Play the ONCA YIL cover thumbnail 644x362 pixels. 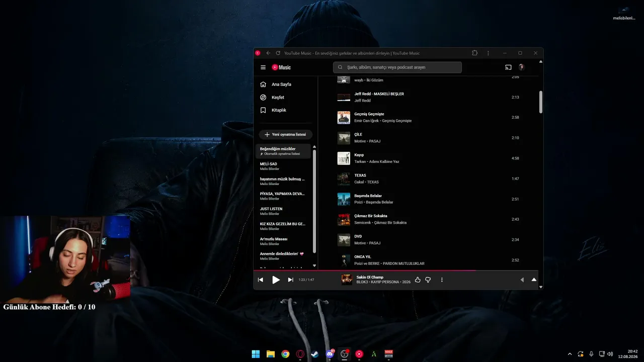click(x=344, y=260)
